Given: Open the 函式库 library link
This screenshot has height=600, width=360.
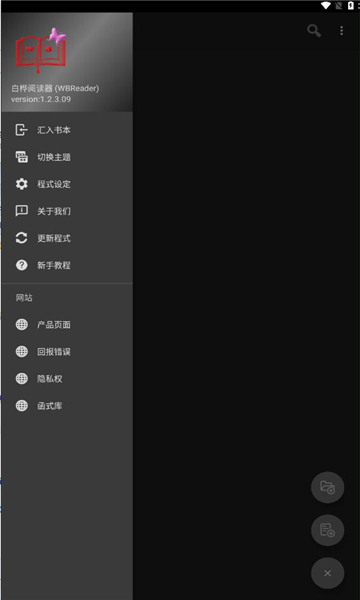Looking at the screenshot, I should click(x=67, y=406).
